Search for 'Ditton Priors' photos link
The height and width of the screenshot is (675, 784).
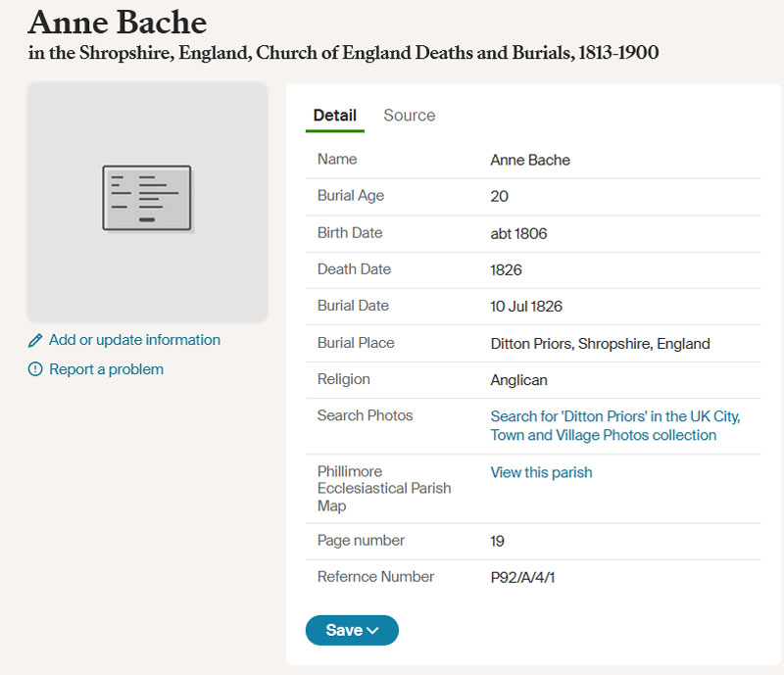pos(615,425)
